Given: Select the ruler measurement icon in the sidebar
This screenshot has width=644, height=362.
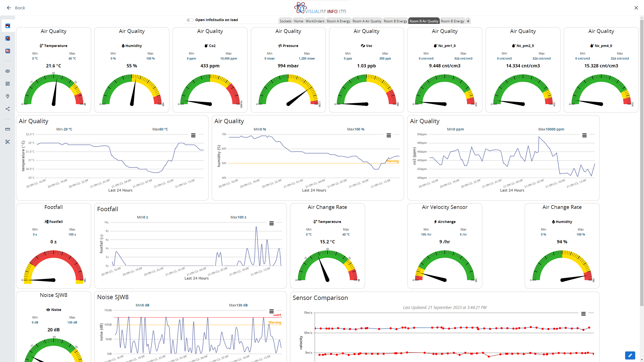Looking at the screenshot, I should click(8, 129).
